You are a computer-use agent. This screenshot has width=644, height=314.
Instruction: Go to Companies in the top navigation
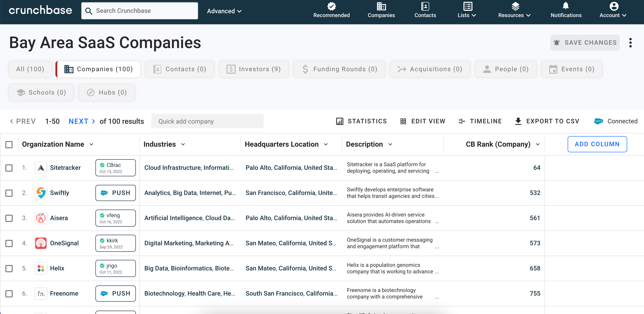(381, 11)
